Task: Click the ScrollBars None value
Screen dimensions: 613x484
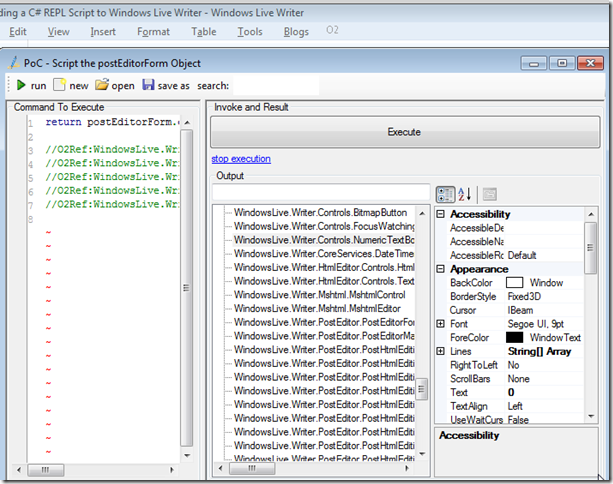Action: click(545, 378)
